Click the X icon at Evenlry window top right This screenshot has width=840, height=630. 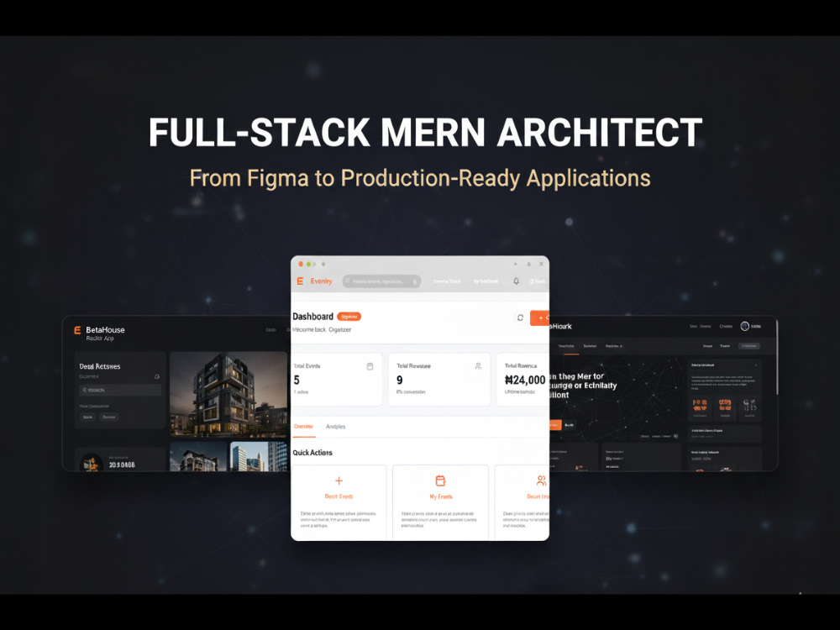pyautogui.click(x=541, y=264)
